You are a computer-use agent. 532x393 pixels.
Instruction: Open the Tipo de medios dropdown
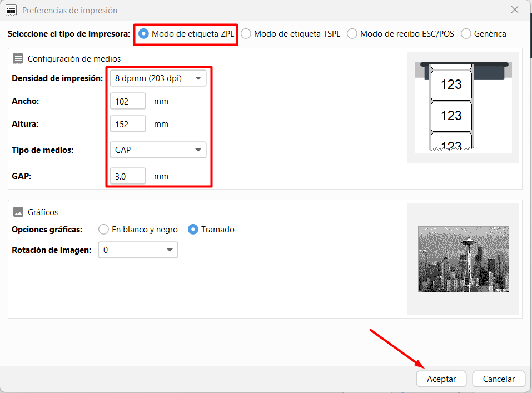click(158, 150)
